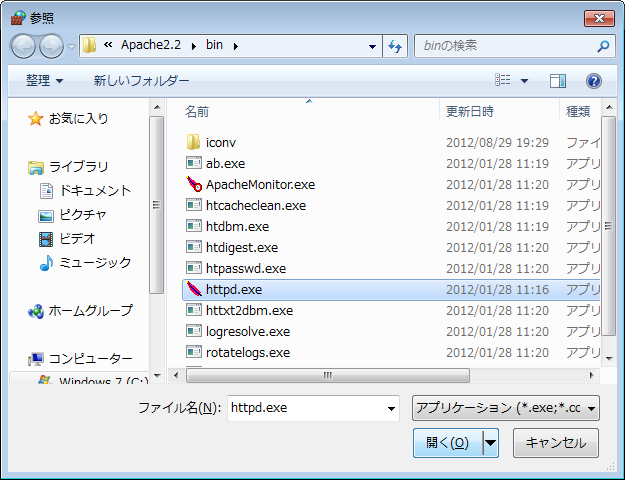Viewport: 625px width, 480px height.
Task: Select htdbm.exe file
Action: point(237,227)
